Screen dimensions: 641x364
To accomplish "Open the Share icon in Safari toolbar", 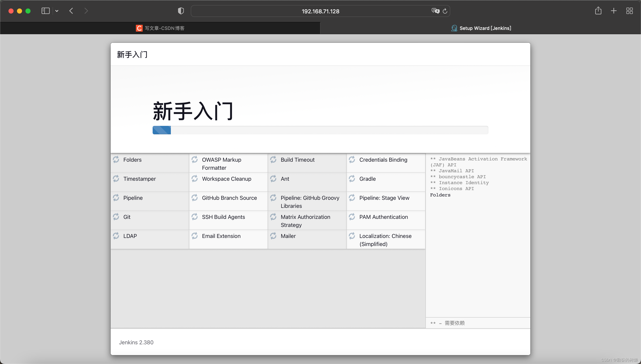I will [598, 11].
